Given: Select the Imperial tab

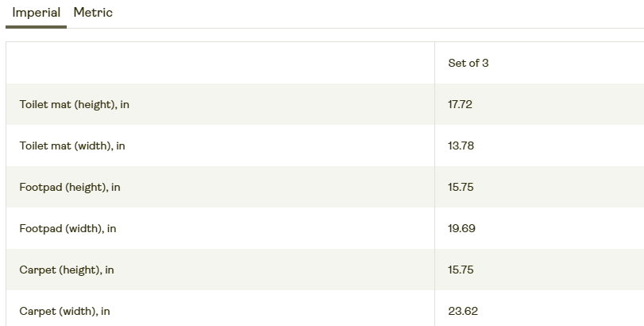Looking at the screenshot, I should (x=37, y=13).
